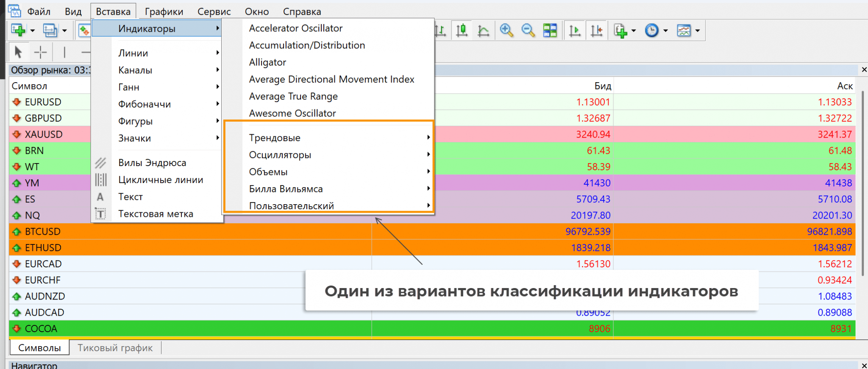This screenshot has height=369, width=868.
Task: Insert a Текстовая метка object
Action: pos(156,214)
